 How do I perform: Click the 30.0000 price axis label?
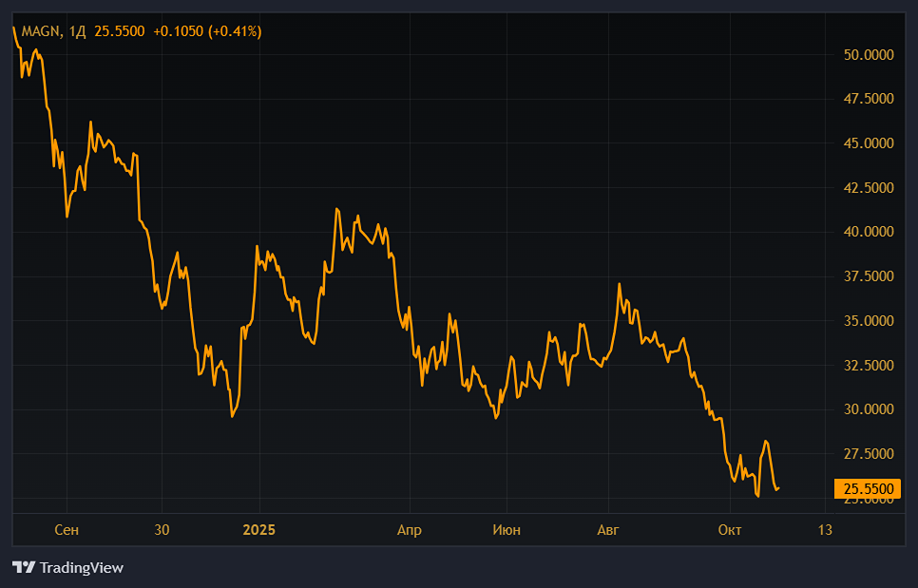[x=869, y=409]
